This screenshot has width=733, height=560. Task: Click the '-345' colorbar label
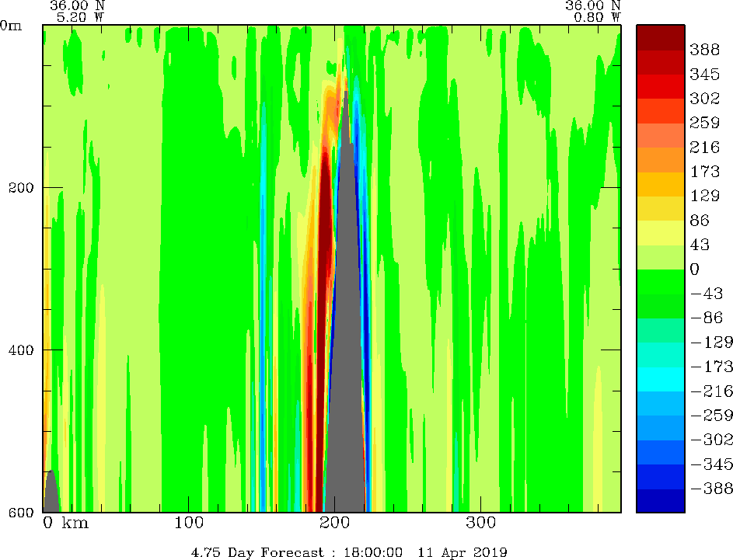711,464
